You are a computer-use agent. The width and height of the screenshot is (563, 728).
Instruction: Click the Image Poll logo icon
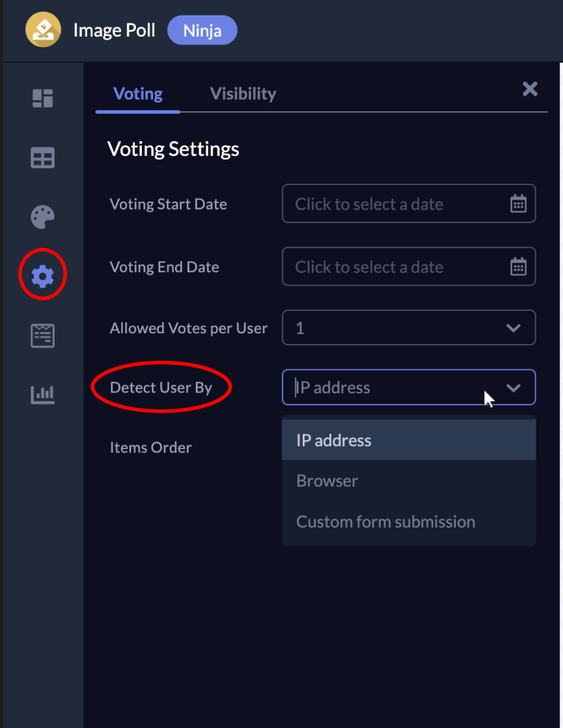(43, 30)
